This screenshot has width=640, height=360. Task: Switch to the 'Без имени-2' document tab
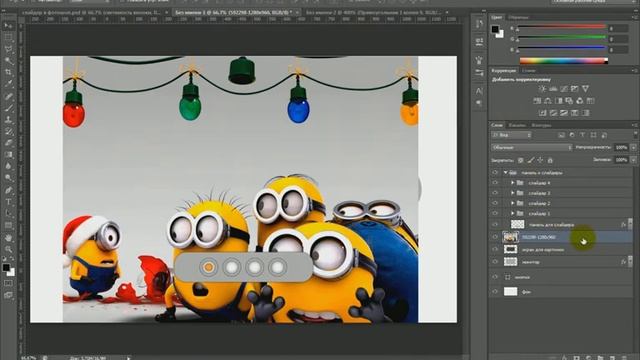(373, 13)
